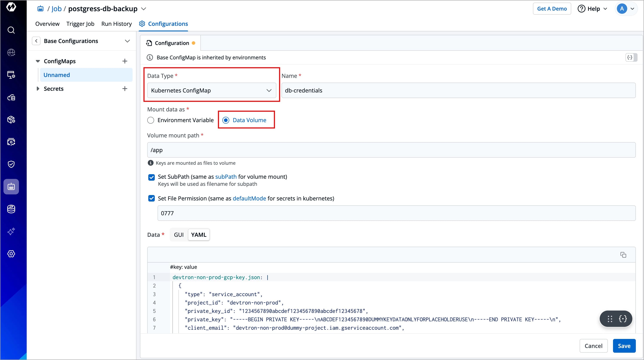Copy the YAML data with copy icon
The height and width of the screenshot is (360, 644).
(623, 255)
